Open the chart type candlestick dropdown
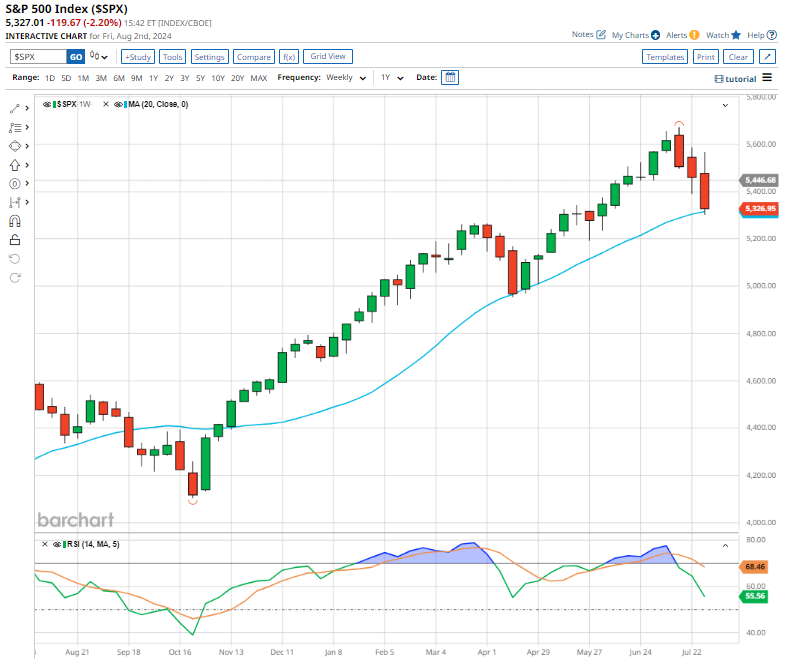Viewport: 792px width, 660px height. pos(100,57)
